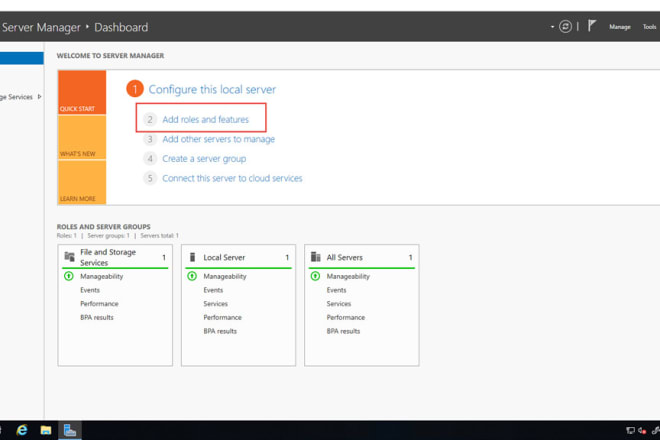Image resolution: width=660 pixels, height=440 pixels.
Task: Click Events in All Servers tile
Action: tap(336, 290)
